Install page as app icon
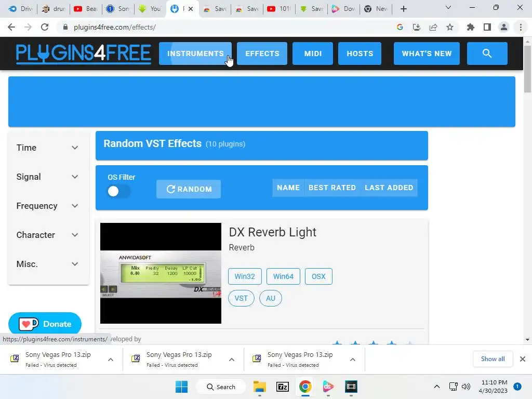532x399 pixels. (417, 27)
